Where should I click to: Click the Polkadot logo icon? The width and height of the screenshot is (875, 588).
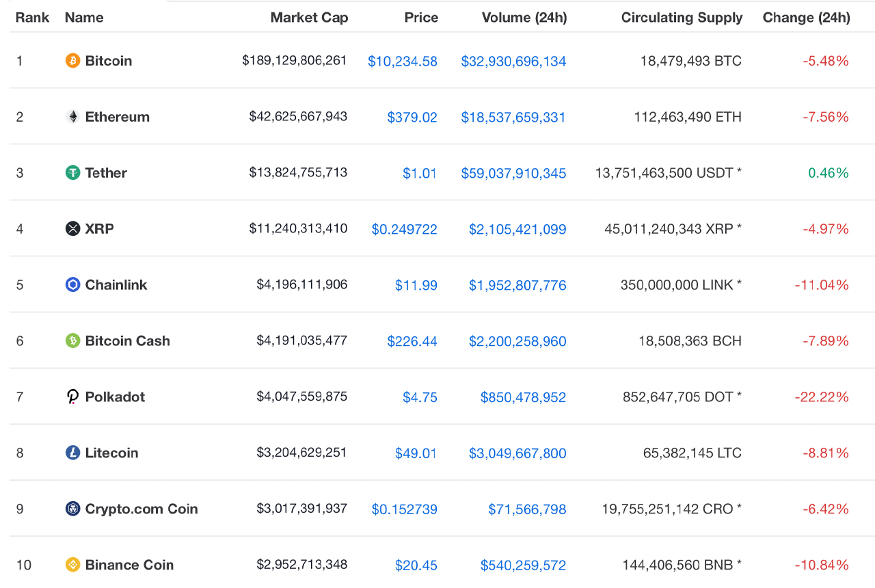[x=72, y=397]
